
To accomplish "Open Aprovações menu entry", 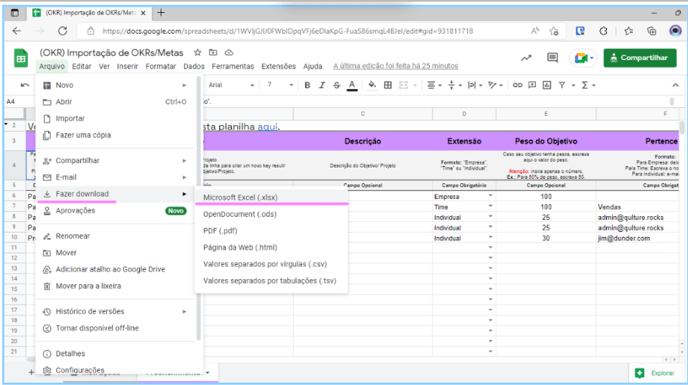I will pos(115,211).
